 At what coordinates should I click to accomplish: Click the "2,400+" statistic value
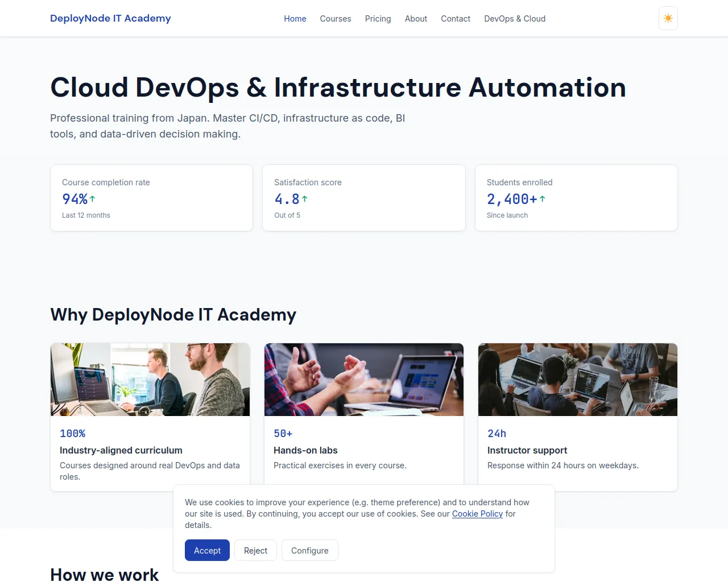[x=512, y=199]
